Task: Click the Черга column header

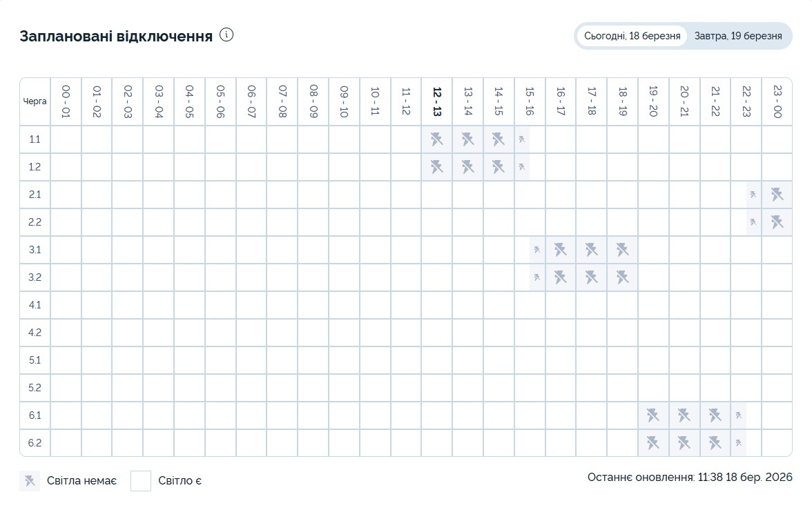Action: point(35,101)
